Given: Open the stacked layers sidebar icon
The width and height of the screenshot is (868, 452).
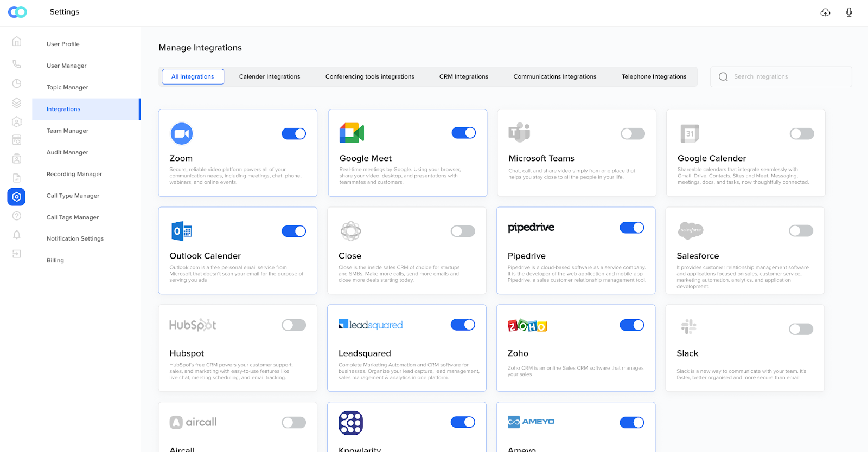Looking at the screenshot, I should 17,102.
